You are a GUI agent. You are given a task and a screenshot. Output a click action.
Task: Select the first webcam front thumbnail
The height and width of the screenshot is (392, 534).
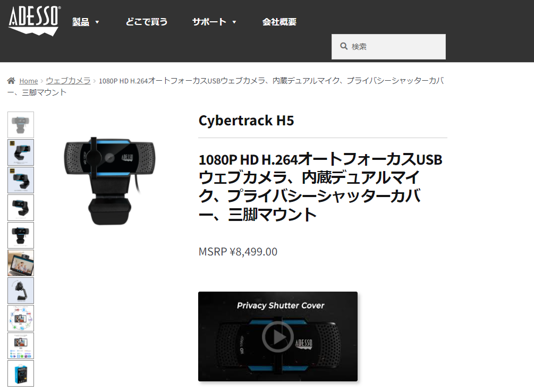tap(21, 125)
